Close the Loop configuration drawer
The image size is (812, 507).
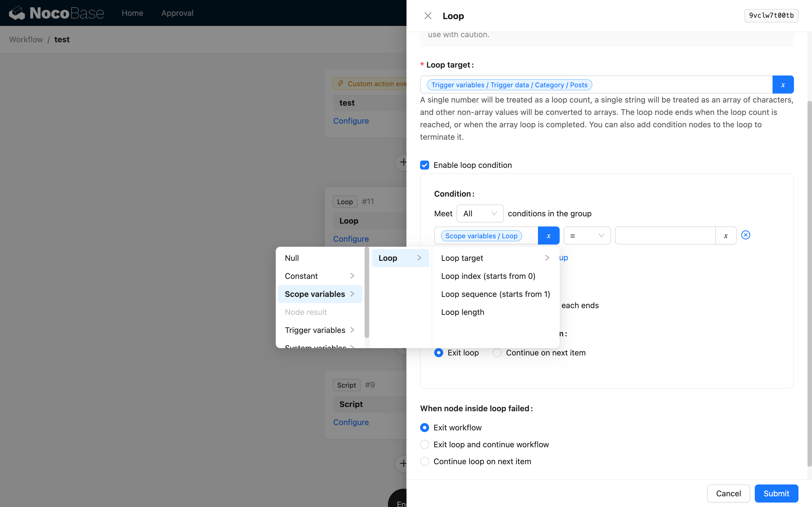click(427, 16)
